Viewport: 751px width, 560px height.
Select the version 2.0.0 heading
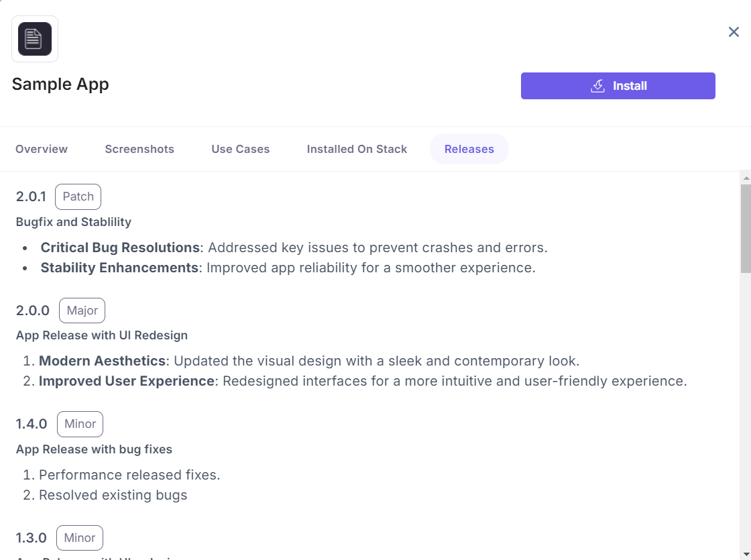coord(32,311)
